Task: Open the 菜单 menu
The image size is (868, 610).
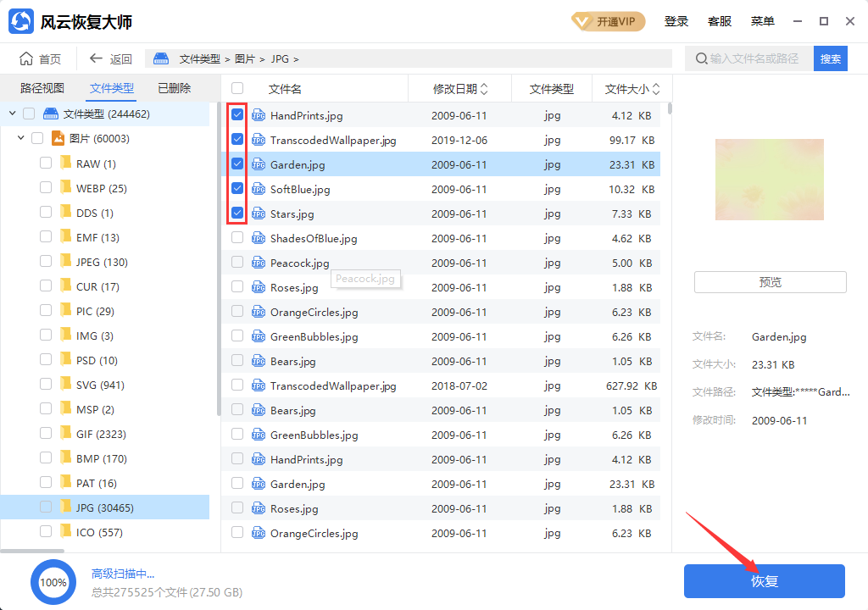Action: (762, 22)
